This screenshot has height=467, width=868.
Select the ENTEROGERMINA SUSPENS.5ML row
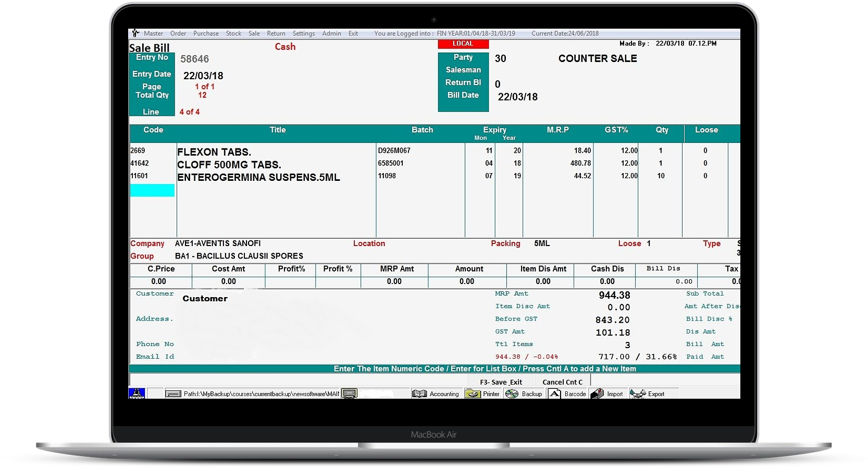click(x=258, y=177)
